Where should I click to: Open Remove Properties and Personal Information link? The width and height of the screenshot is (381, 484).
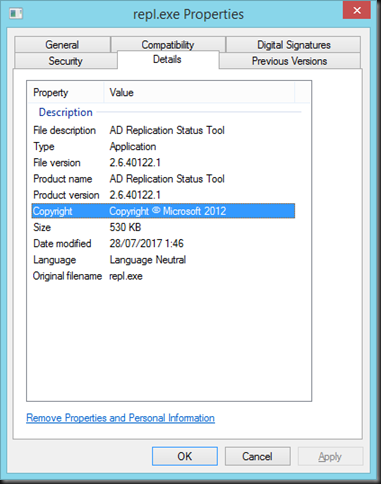(120, 418)
